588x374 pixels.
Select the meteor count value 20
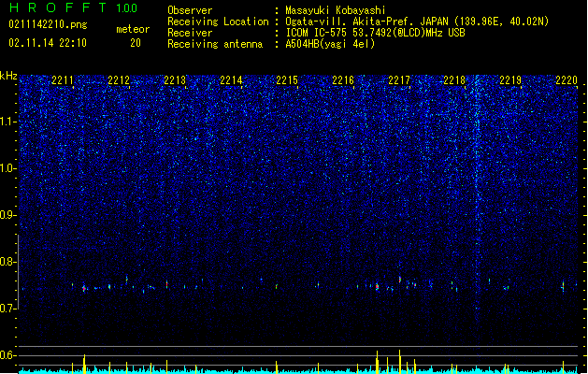[136, 43]
